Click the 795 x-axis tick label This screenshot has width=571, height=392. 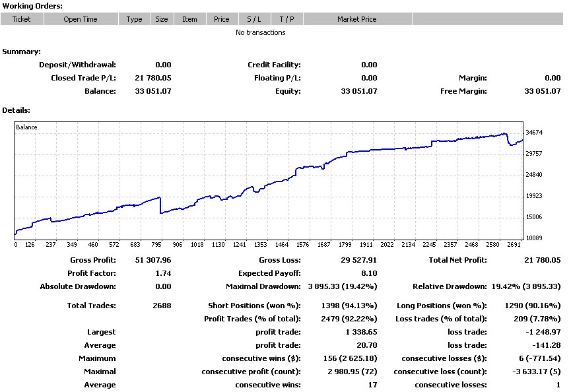click(x=156, y=245)
